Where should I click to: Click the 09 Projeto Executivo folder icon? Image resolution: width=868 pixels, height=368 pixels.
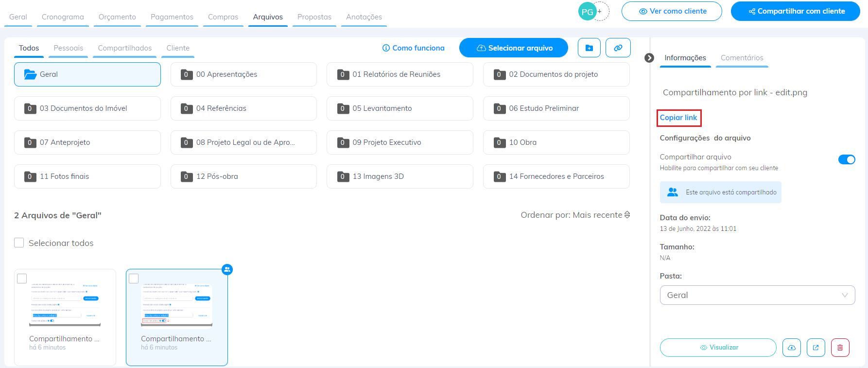343,142
